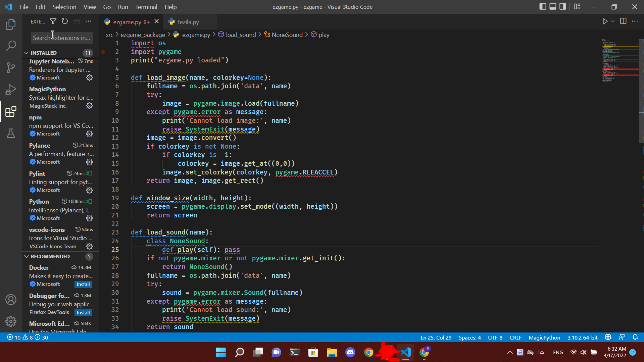
Task: Click the minimap code overview
Action: point(620,60)
